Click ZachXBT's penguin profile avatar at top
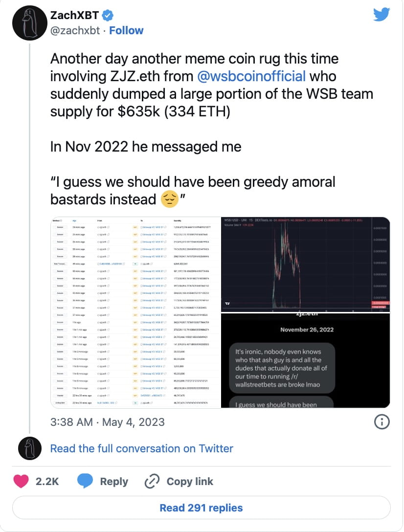 (x=29, y=22)
